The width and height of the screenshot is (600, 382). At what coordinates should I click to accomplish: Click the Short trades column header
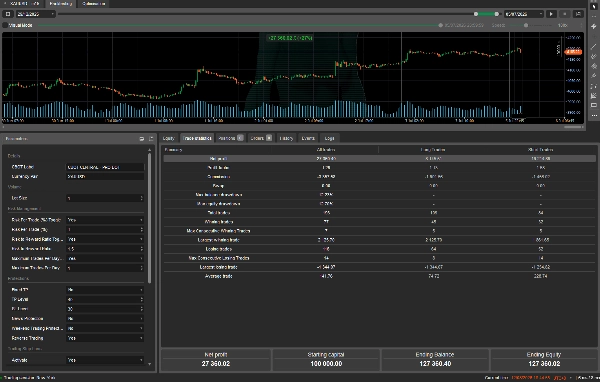540,150
